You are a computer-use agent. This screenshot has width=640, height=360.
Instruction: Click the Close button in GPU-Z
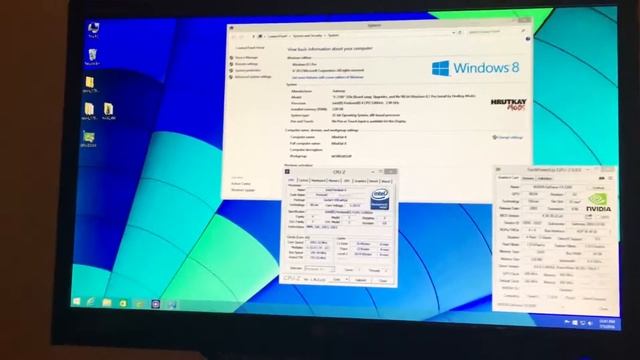tap(604, 309)
